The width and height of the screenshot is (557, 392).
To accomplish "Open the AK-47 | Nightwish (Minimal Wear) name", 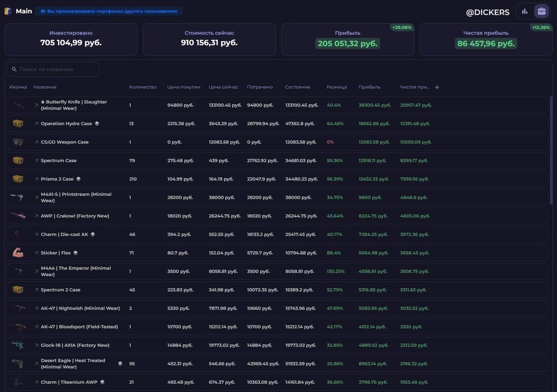I will click(x=80, y=308).
